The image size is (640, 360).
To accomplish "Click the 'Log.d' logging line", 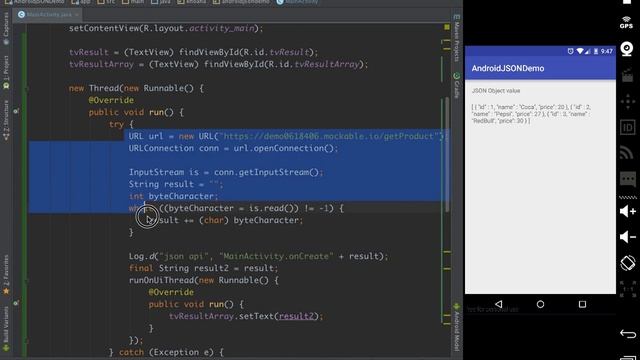I will [x=258, y=256].
